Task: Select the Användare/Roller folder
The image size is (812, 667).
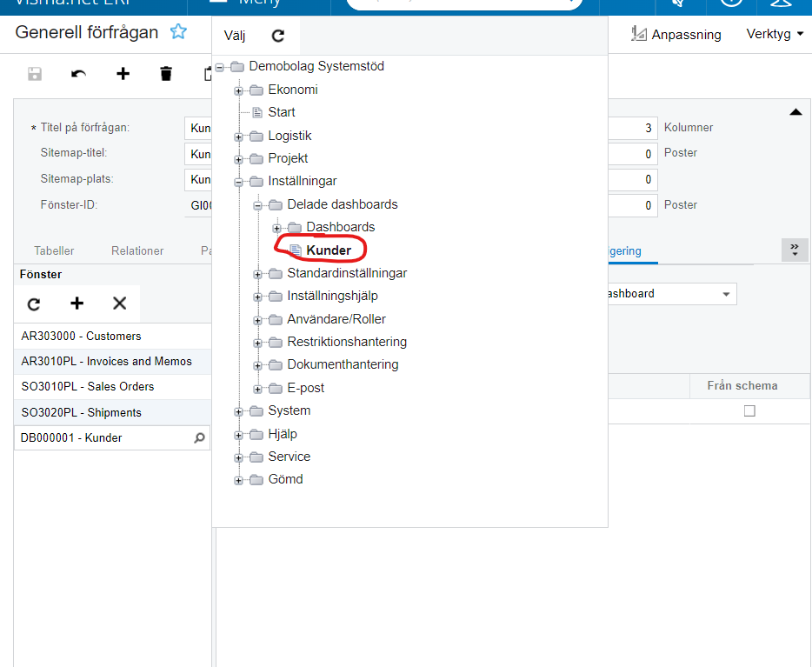Action: coord(336,319)
